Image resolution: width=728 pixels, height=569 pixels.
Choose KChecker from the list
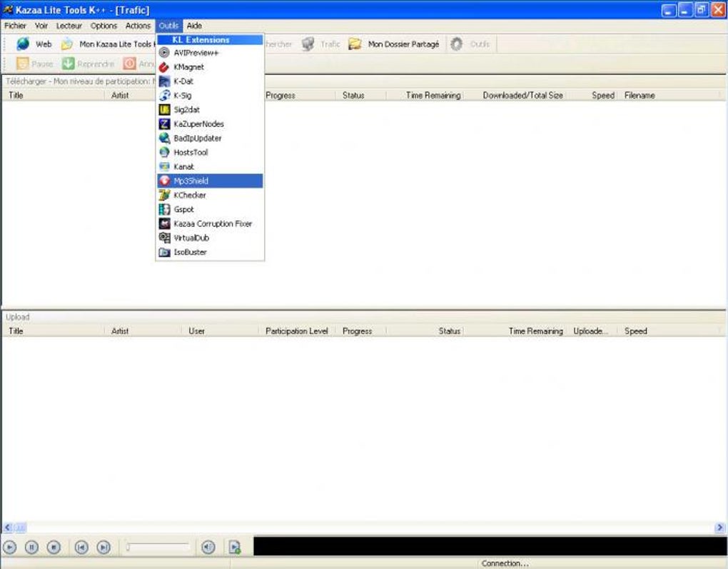point(210,195)
